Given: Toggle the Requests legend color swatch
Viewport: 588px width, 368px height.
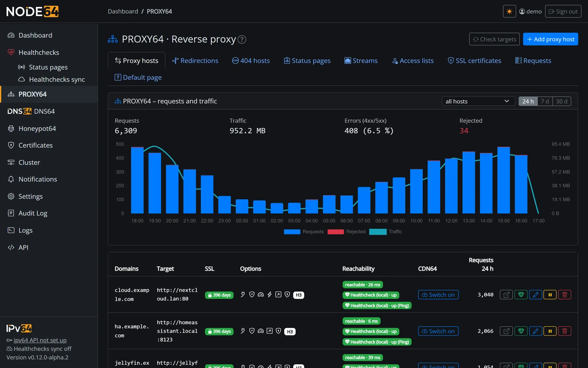Looking at the screenshot, I should [292, 231].
